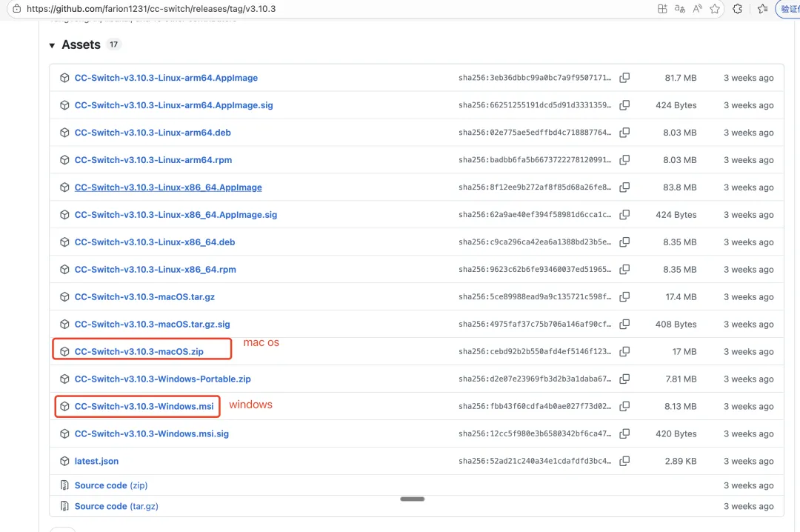800x532 pixels.
Task: Copy SHA256 for Linux-arm64.deb
Action: 624,132
